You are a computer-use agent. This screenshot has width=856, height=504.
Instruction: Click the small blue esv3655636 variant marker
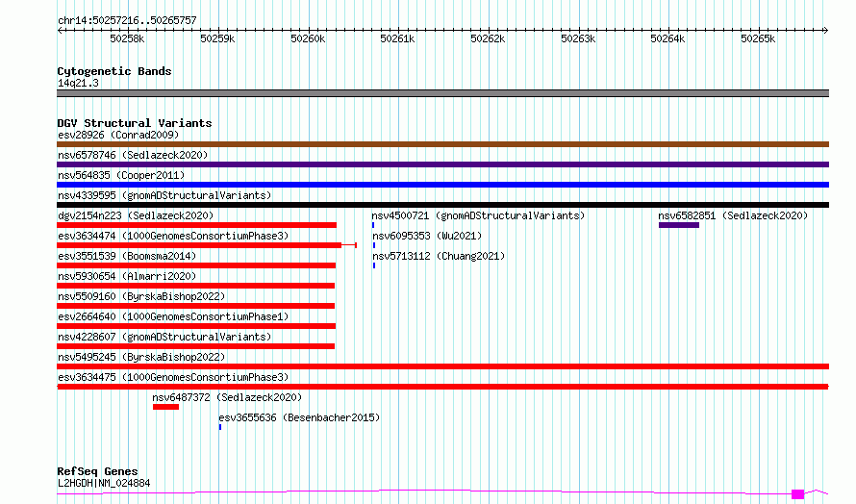220,426
